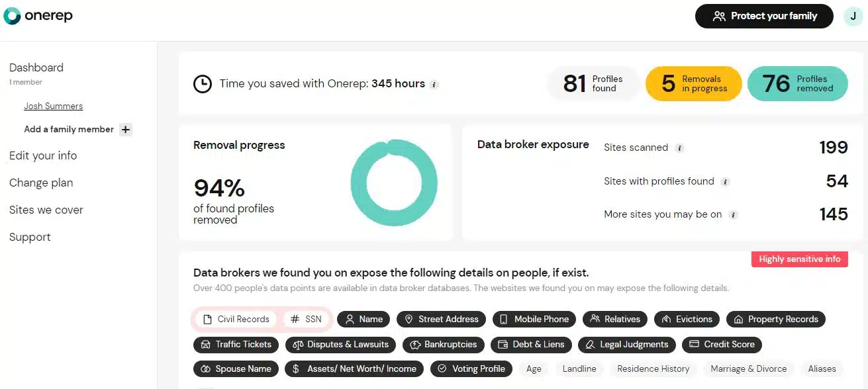The image size is (868, 389).
Task: Click the clock icon beside time saved
Action: click(202, 84)
